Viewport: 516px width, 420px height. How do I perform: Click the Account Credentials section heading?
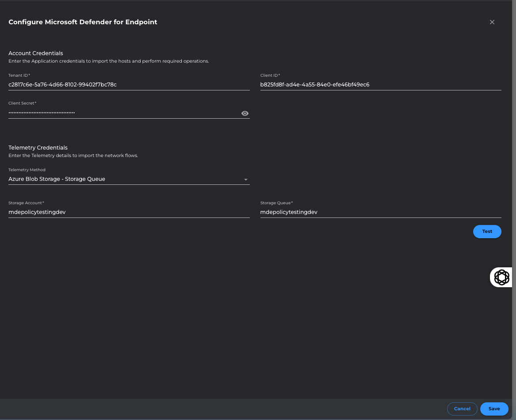(36, 53)
